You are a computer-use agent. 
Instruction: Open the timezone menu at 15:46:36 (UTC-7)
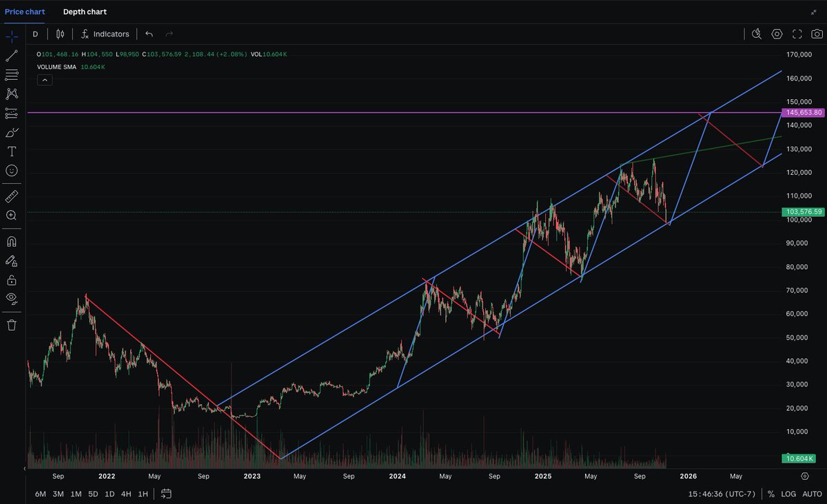722,494
